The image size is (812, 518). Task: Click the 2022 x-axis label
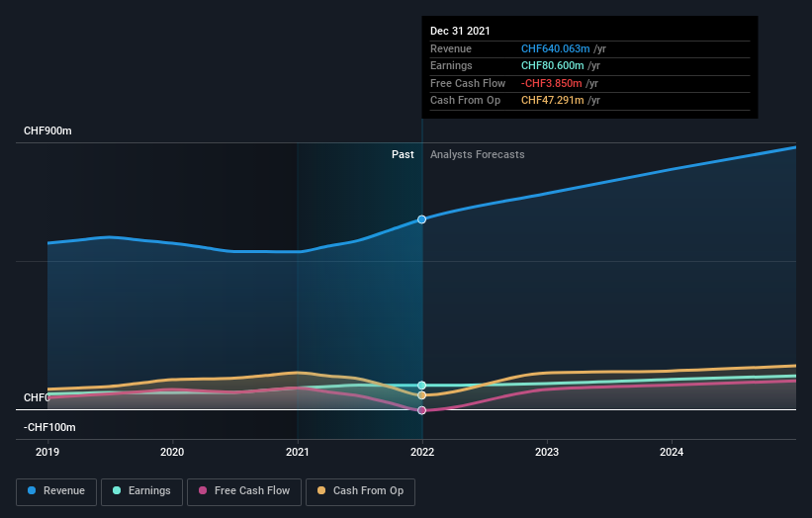tap(422, 453)
